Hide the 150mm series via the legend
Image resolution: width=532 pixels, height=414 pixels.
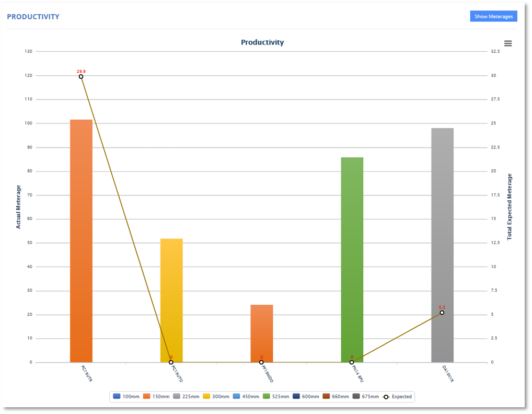(156, 396)
